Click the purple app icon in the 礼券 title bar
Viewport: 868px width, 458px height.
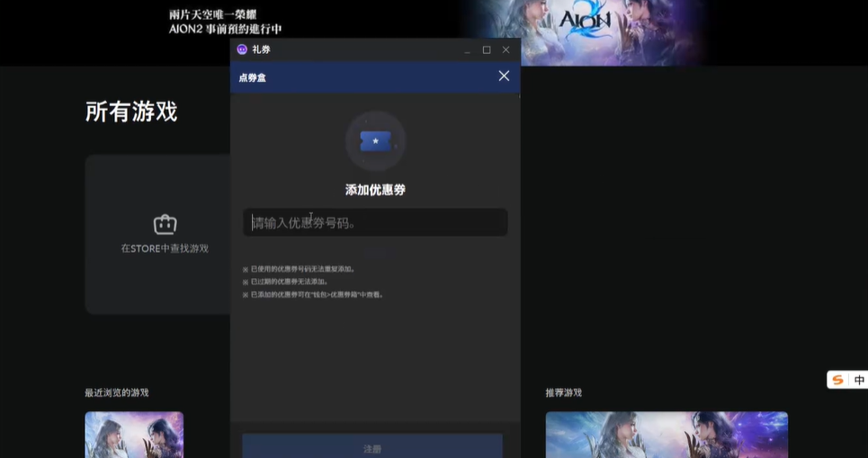coord(242,49)
